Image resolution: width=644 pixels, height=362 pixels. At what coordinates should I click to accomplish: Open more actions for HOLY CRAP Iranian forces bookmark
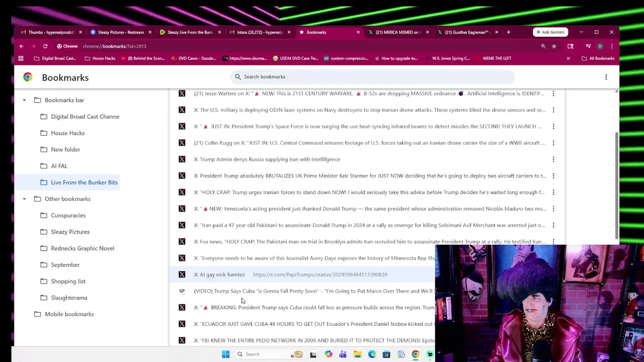click(553, 192)
